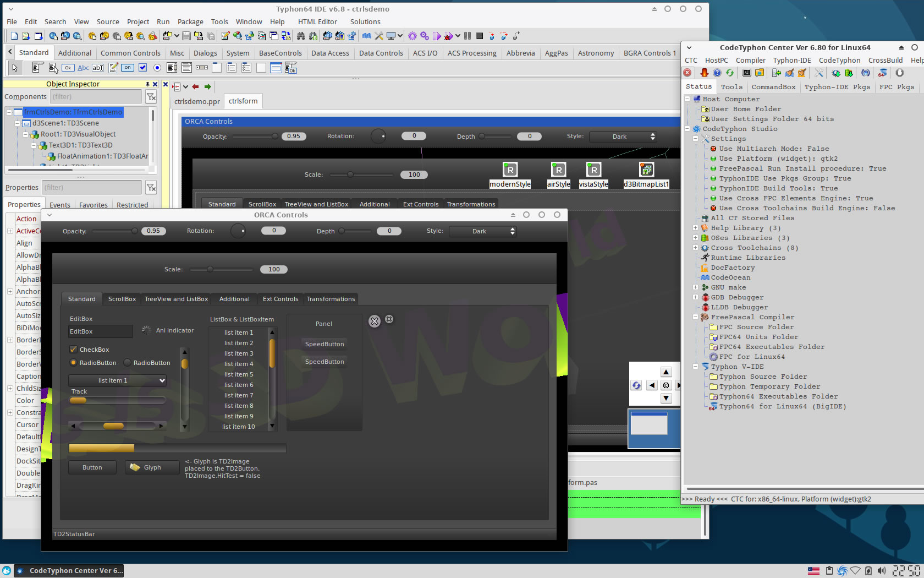Click the green refresh arrows icon in CodeTyphon Center
Viewport: 924px width, 578px height.
click(730, 73)
